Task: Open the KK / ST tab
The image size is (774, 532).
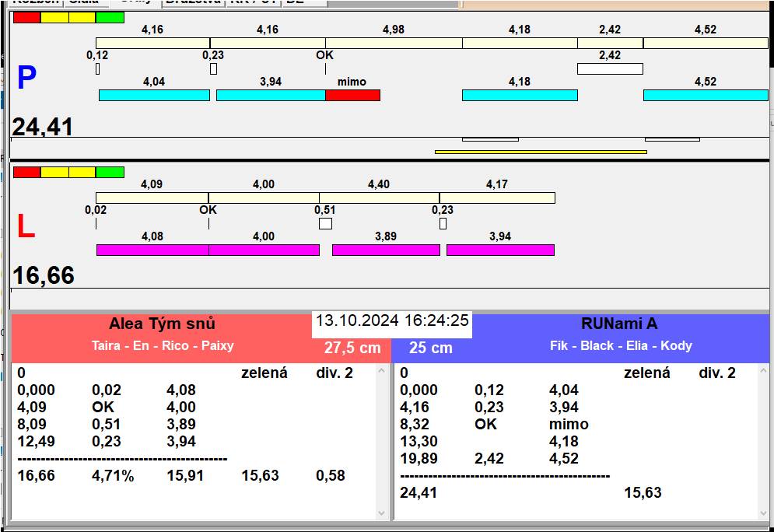Action: click(x=251, y=2)
